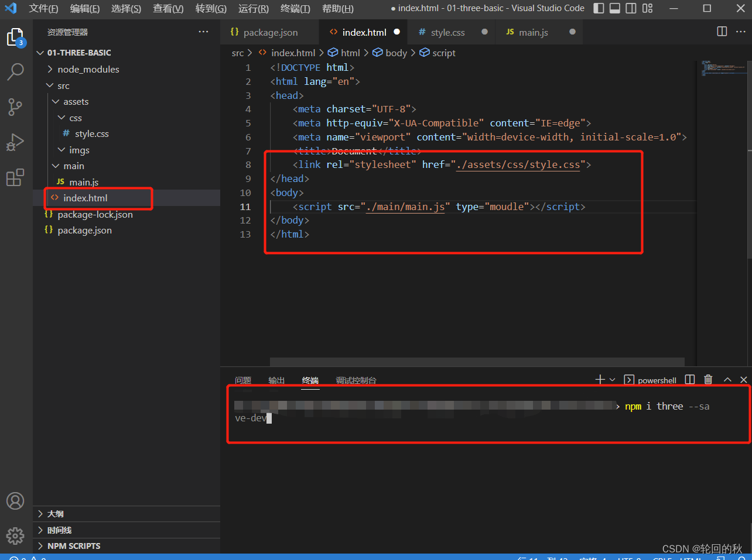Image resolution: width=752 pixels, height=560 pixels.
Task: Open the Manage gear icon
Action: tap(15, 535)
